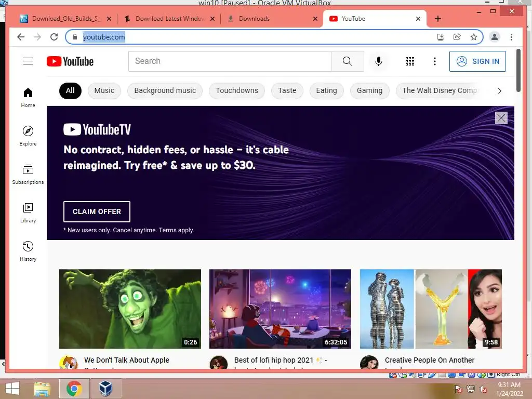
Task: Switch to the Download Latest Windows tab
Action: (169, 19)
